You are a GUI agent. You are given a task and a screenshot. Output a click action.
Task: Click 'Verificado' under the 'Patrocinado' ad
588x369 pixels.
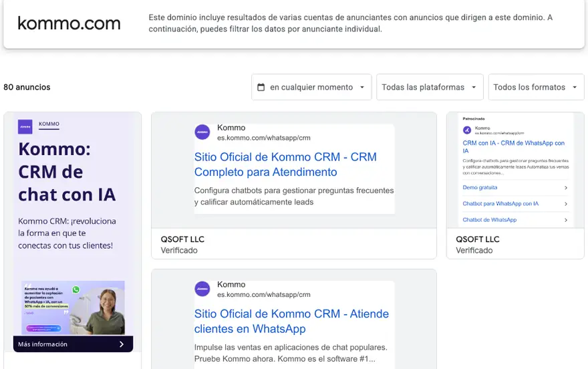pyautogui.click(x=474, y=251)
